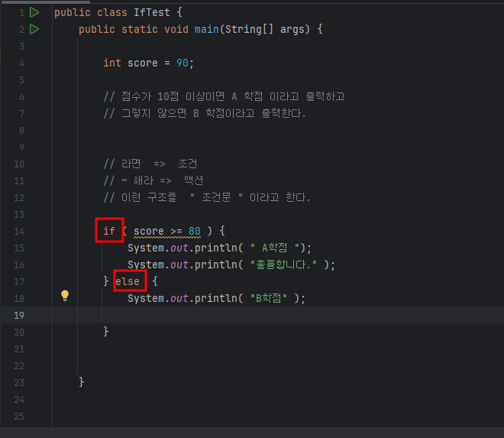
Task: Click the method name main
Action: tap(207, 29)
